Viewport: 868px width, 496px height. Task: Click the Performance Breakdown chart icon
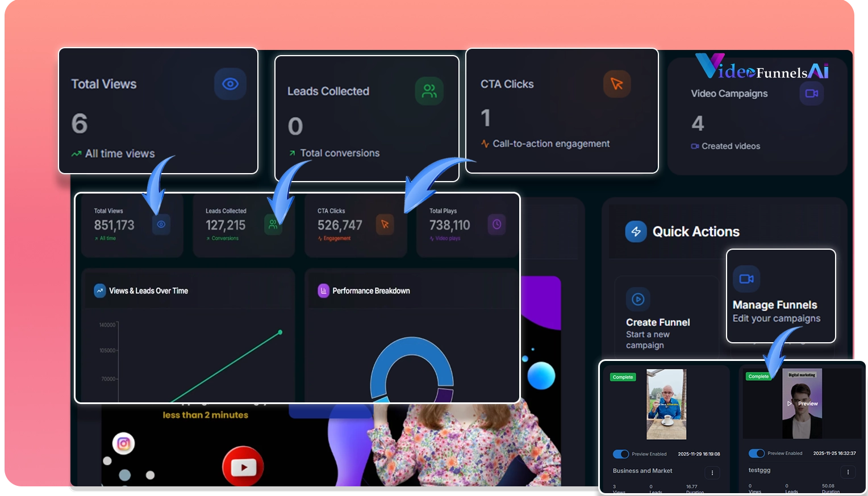click(323, 291)
